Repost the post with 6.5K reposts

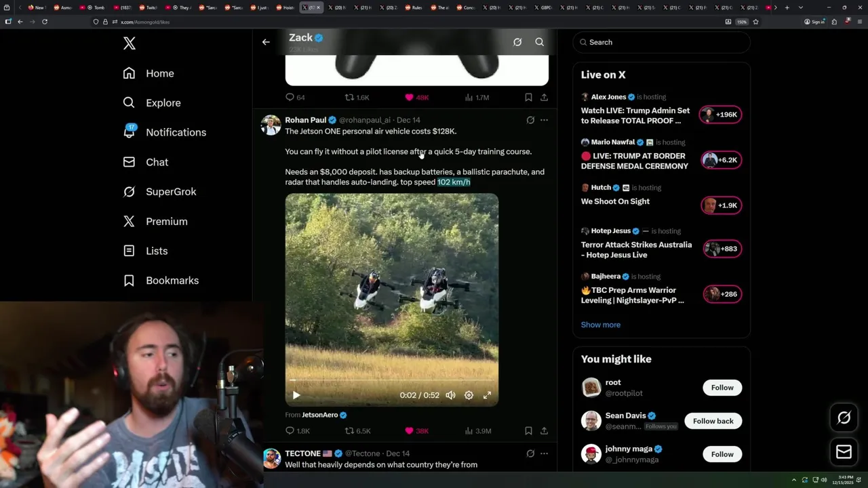(357, 431)
